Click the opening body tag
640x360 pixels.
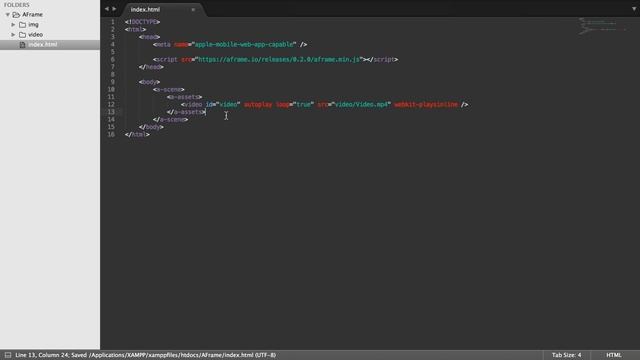click(x=149, y=82)
